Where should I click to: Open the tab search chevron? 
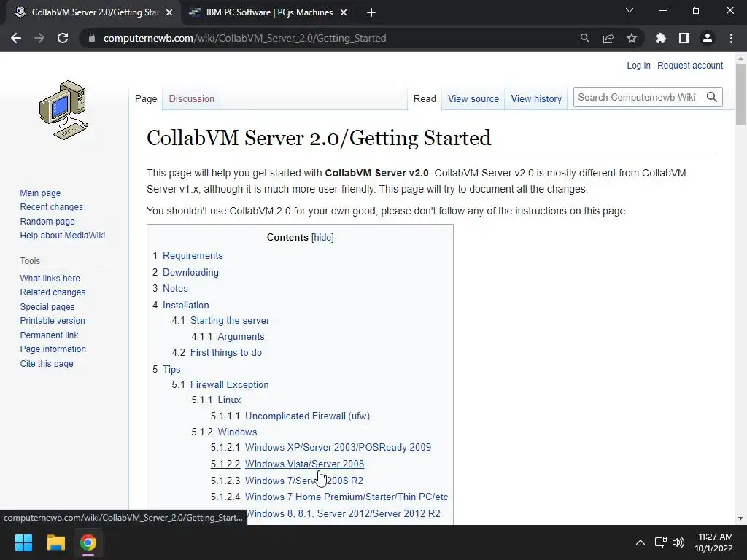(630, 10)
